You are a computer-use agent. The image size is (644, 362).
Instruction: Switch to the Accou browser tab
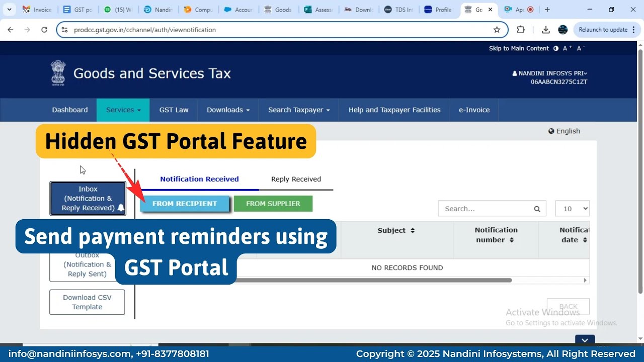click(238, 10)
